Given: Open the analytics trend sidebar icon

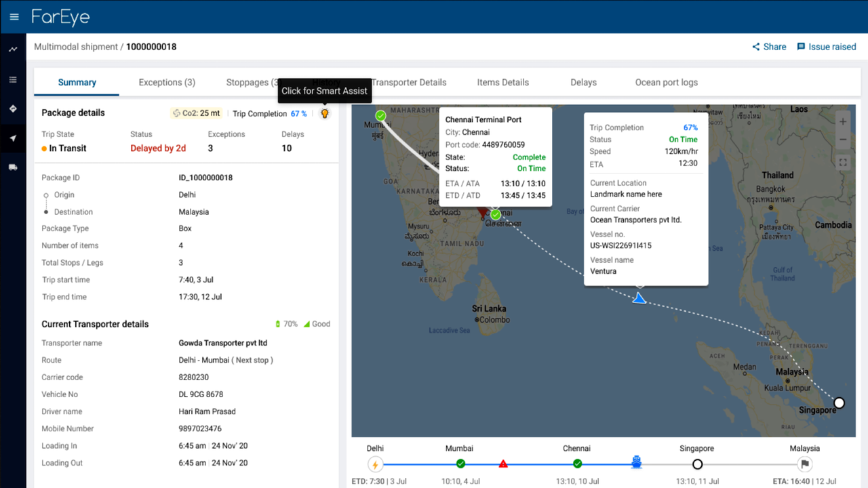Looking at the screenshot, I should (13, 49).
